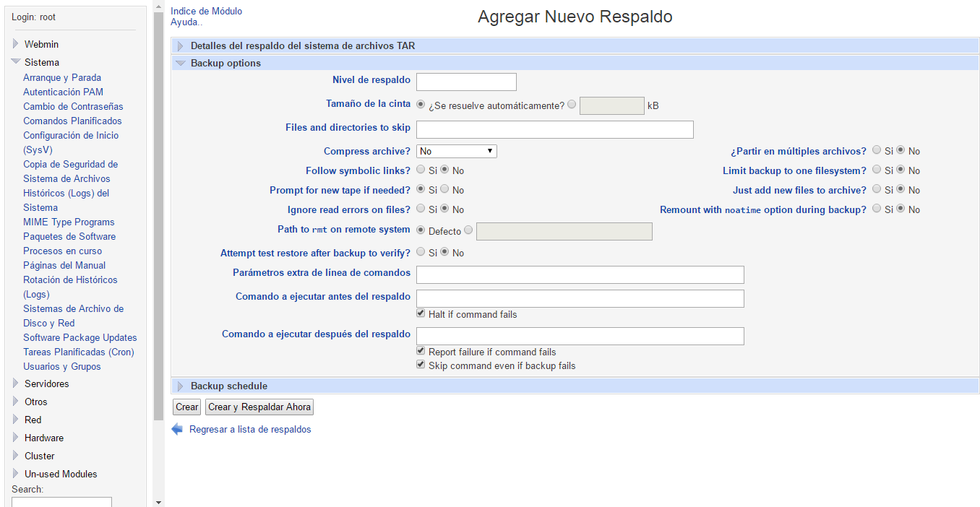The height and width of the screenshot is (507, 980).
Task: Expand Detalles del respaldo TAR section
Action: (x=181, y=45)
